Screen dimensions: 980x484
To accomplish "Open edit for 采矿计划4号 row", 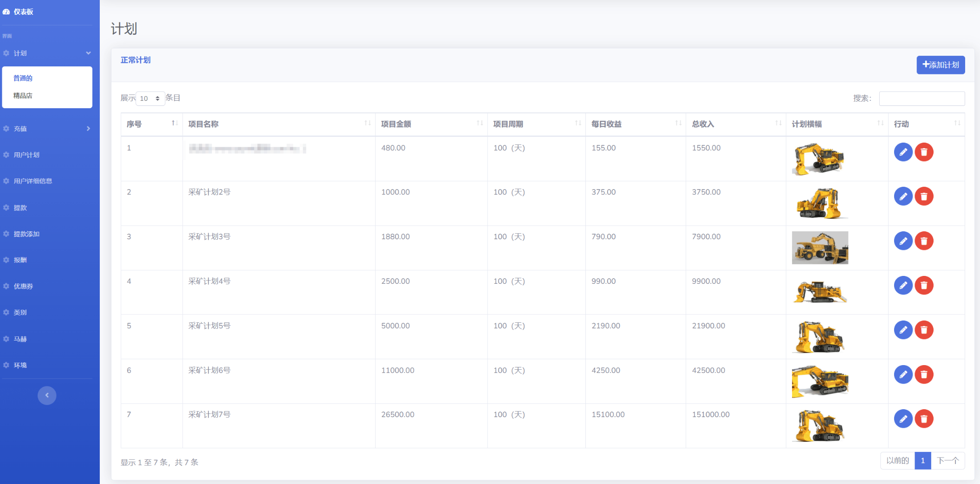I will click(903, 286).
